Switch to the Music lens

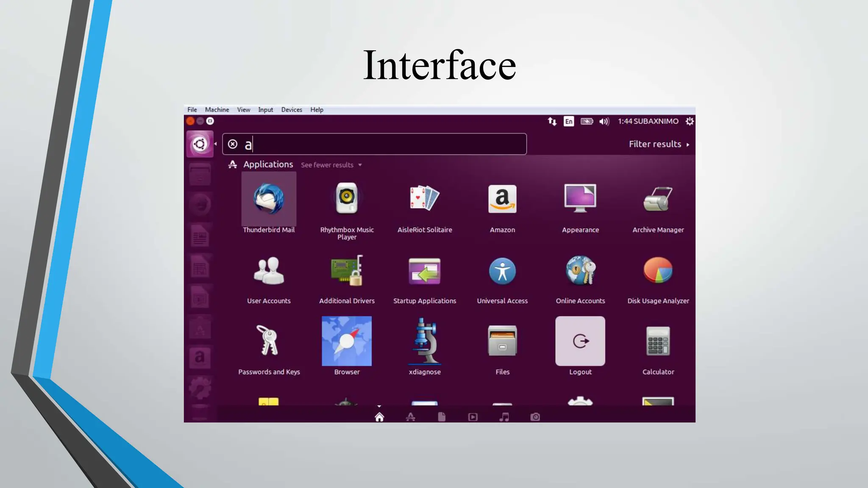504,417
